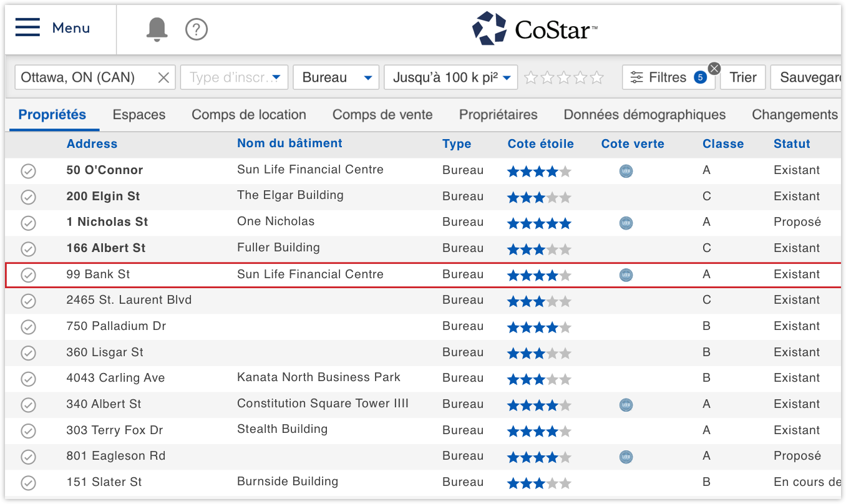The width and height of the screenshot is (846, 504).
Task: Select the 801 Eagleson Rd row checkmark
Action: [28, 457]
